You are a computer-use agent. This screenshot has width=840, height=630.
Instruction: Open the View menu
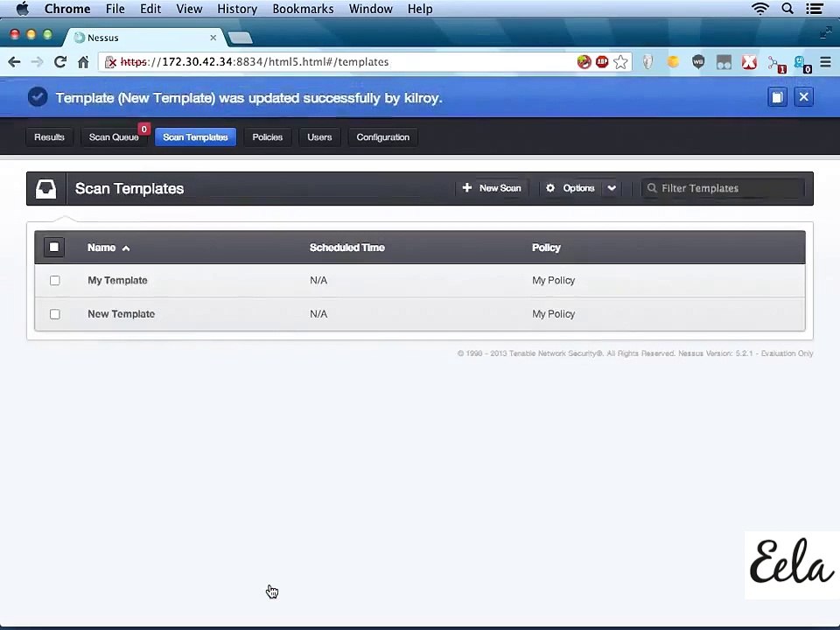coord(189,9)
